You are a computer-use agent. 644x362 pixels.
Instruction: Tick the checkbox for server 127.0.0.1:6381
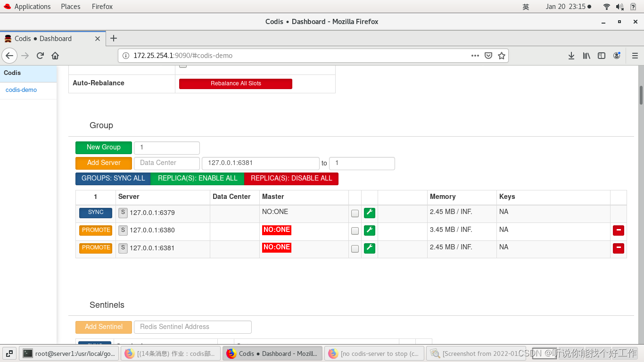pyautogui.click(x=355, y=248)
